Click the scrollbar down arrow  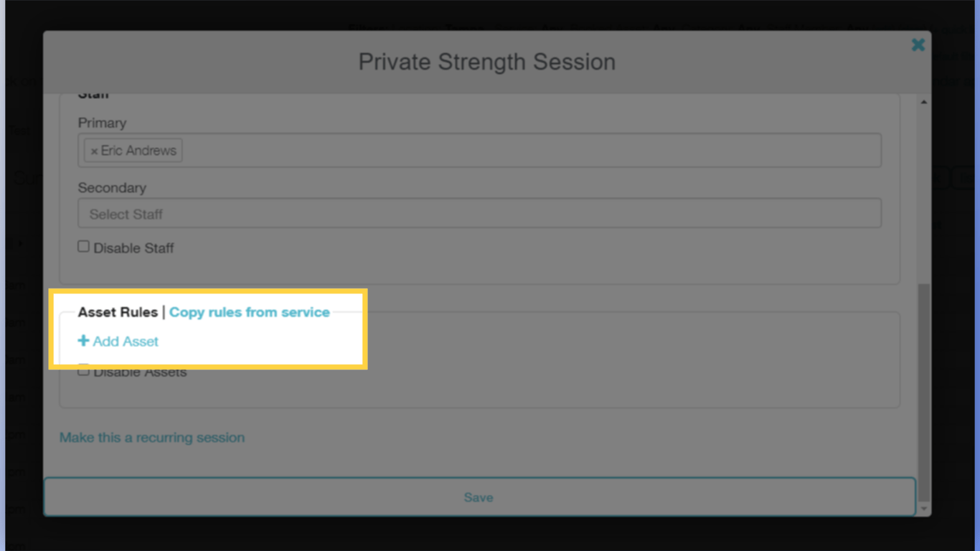(923, 507)
